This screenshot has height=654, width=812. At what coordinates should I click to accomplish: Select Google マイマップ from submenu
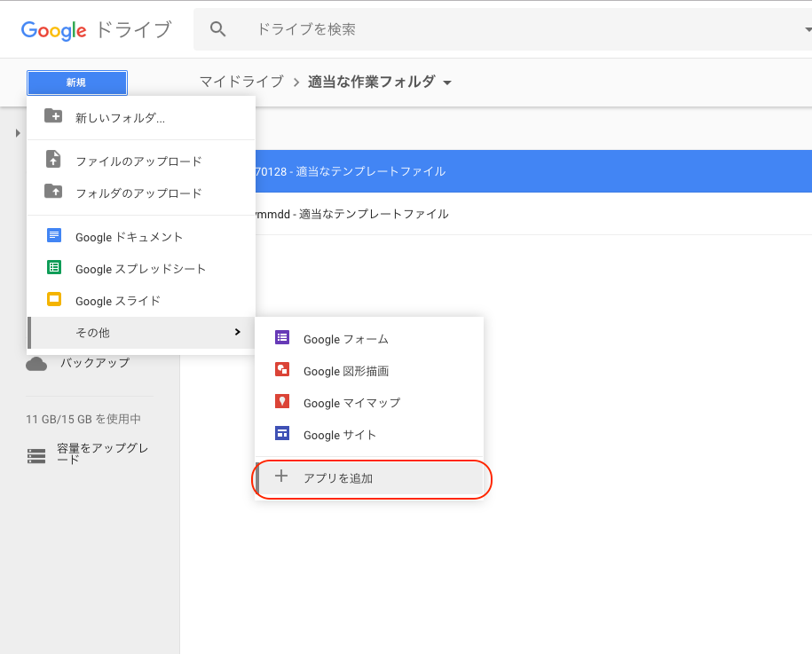pos(369,403)
